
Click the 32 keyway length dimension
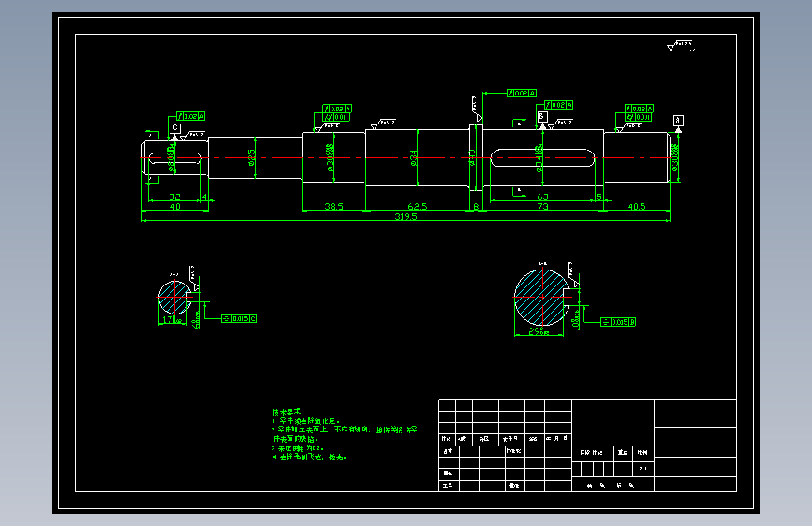pos(175,197)
